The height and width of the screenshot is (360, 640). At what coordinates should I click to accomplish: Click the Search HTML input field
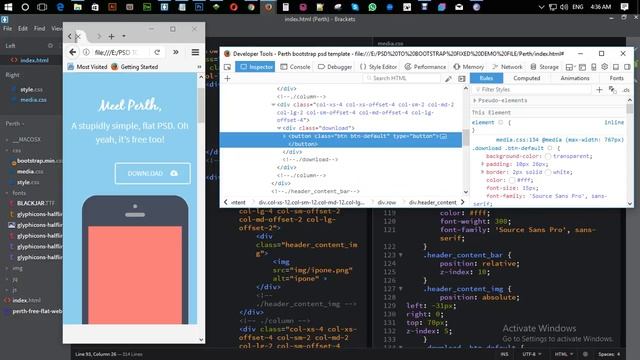(x=402, y=78)
